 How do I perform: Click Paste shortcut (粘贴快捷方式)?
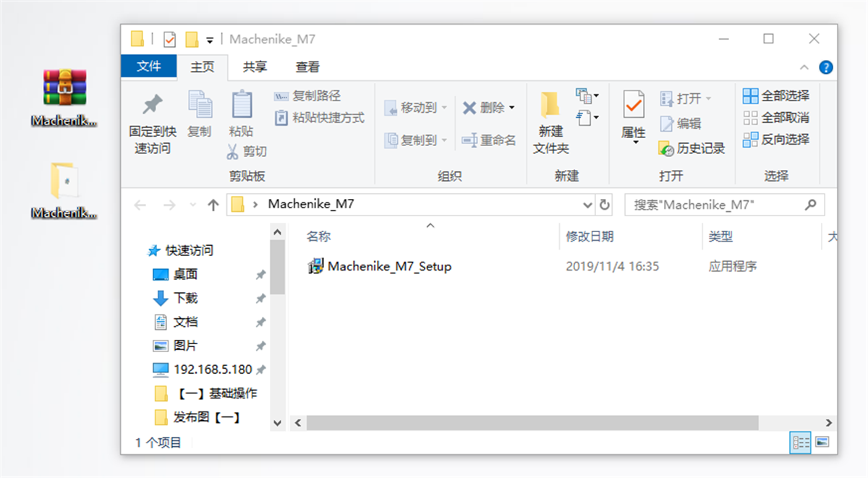(320, 118)
